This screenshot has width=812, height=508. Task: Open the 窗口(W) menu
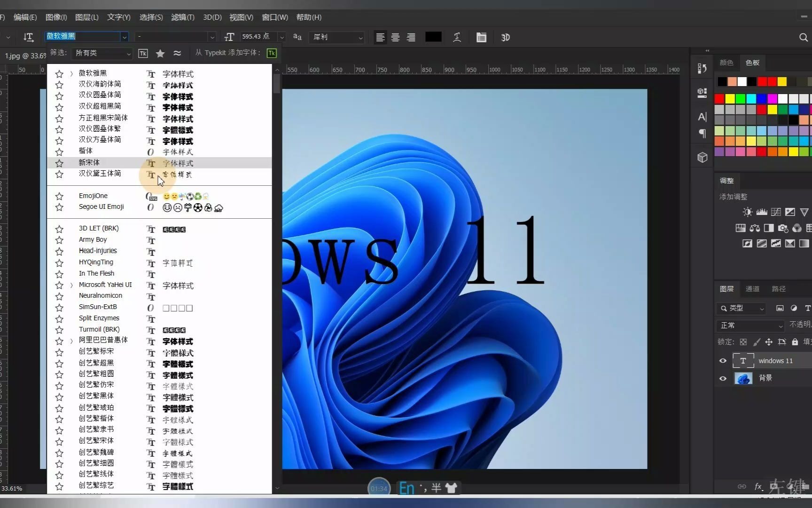point(275,17)
